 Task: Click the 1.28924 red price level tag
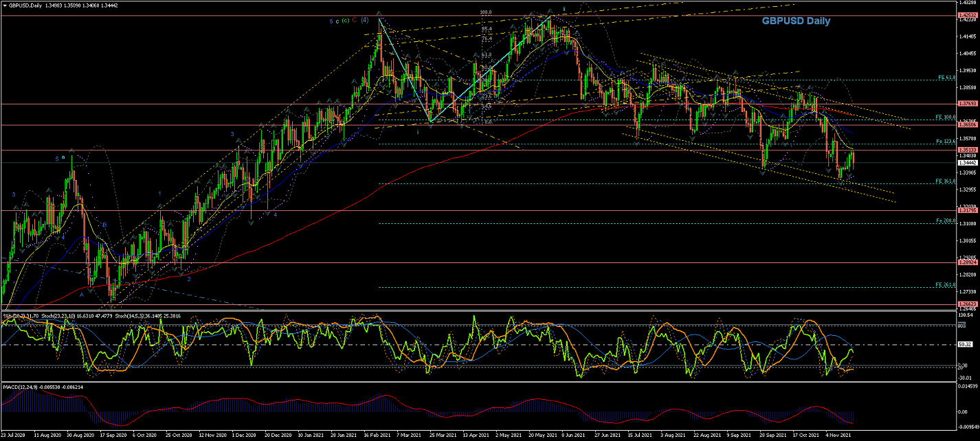coord(967,262)
